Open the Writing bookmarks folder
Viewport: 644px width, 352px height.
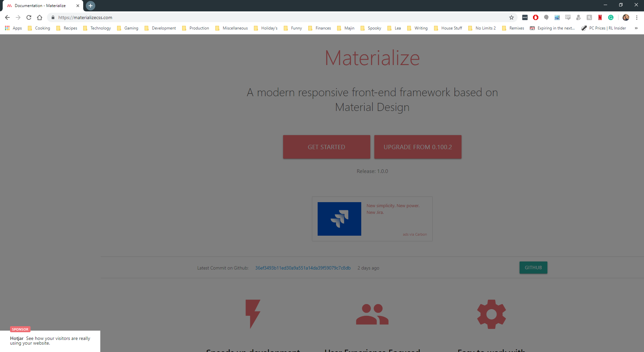coord(417,28)
